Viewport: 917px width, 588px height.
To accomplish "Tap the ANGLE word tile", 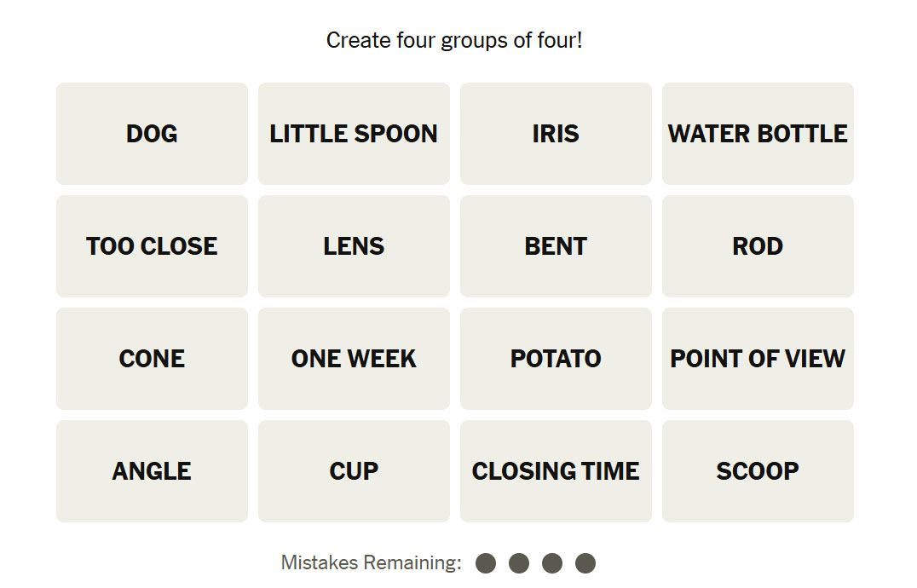I will click(x=152, y=471).
